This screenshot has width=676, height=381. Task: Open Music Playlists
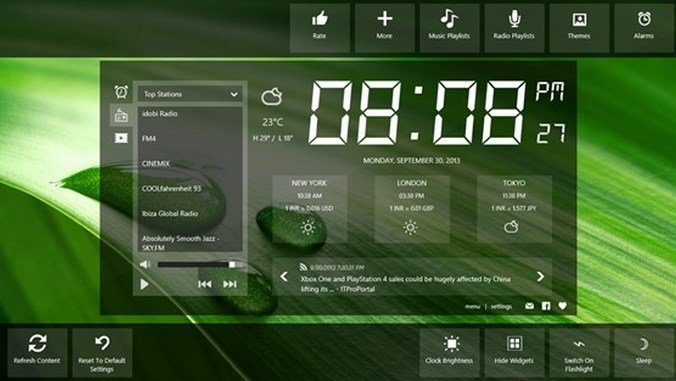[449, 28]
